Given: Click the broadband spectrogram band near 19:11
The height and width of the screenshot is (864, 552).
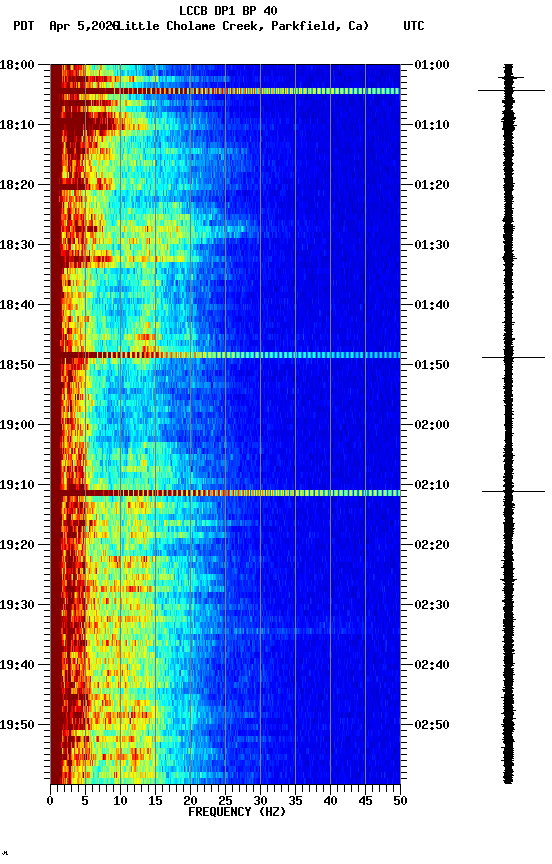Looking at the screenshot, I should click(x=225, y=493).
